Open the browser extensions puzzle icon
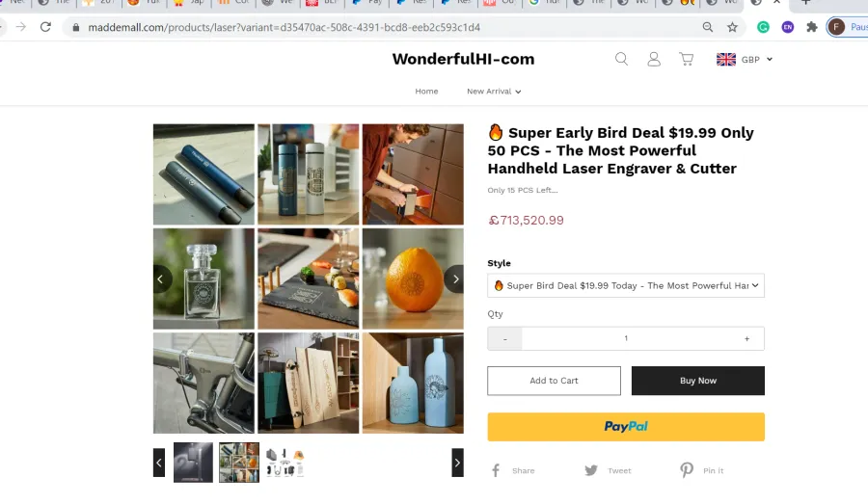Image resolution: width=868 pixels, height=504 pixels. click(x=811, y=27)
